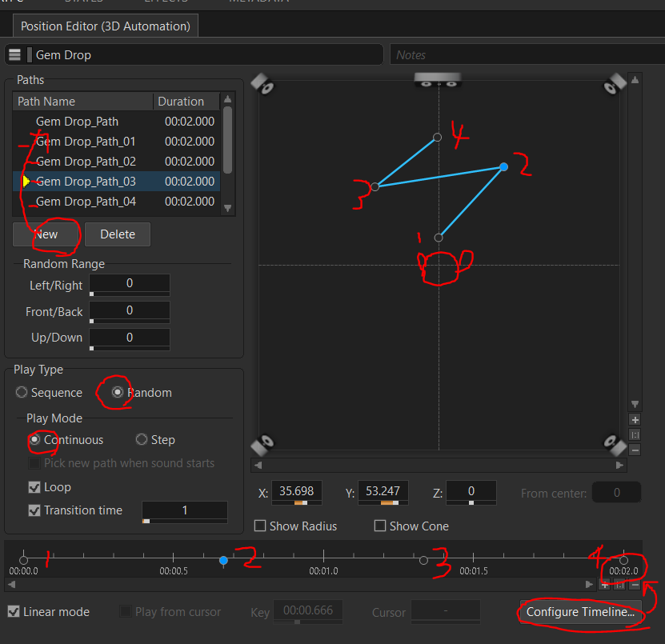The width and height of the screenshot is (665, 644).
Task: Click Paths list scroll up arrow
Action: (x=228, y=99)
